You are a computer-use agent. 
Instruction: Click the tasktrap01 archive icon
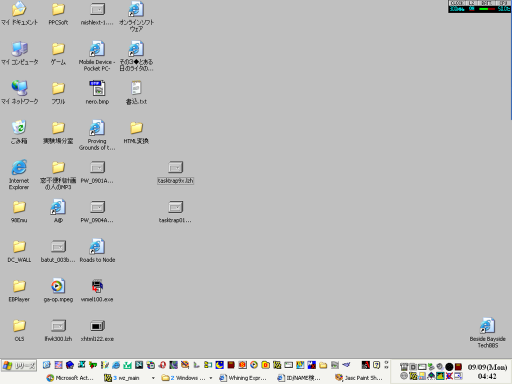tap(175, 212)
